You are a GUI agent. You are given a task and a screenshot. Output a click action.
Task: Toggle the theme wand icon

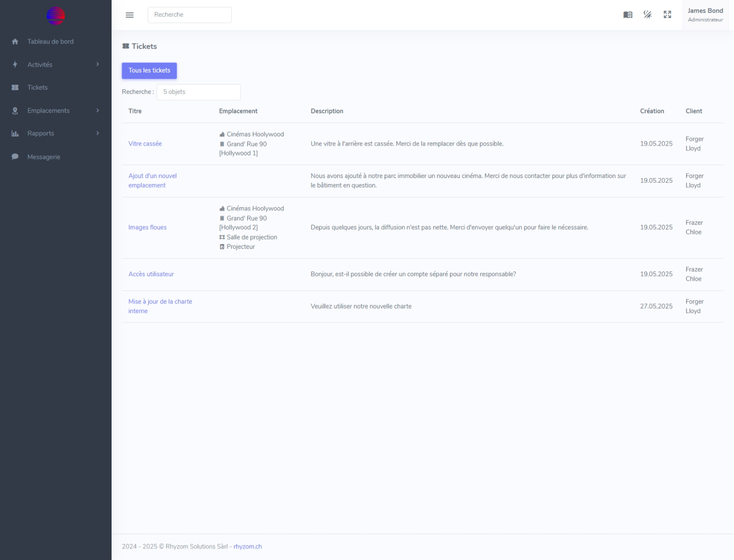click(x=647, y=15)
